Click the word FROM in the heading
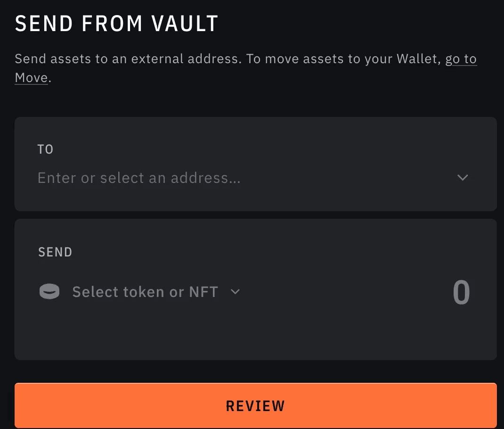 (x=112, y=24)
